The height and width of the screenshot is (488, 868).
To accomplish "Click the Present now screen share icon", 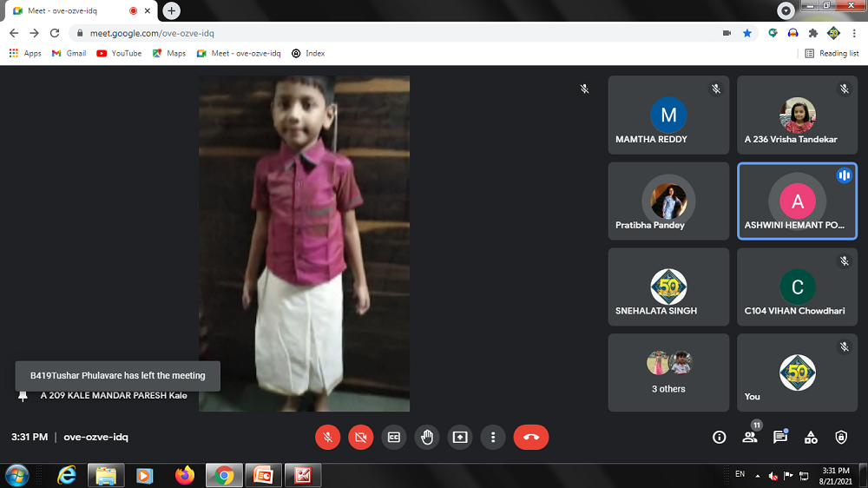I will [460, 437].
